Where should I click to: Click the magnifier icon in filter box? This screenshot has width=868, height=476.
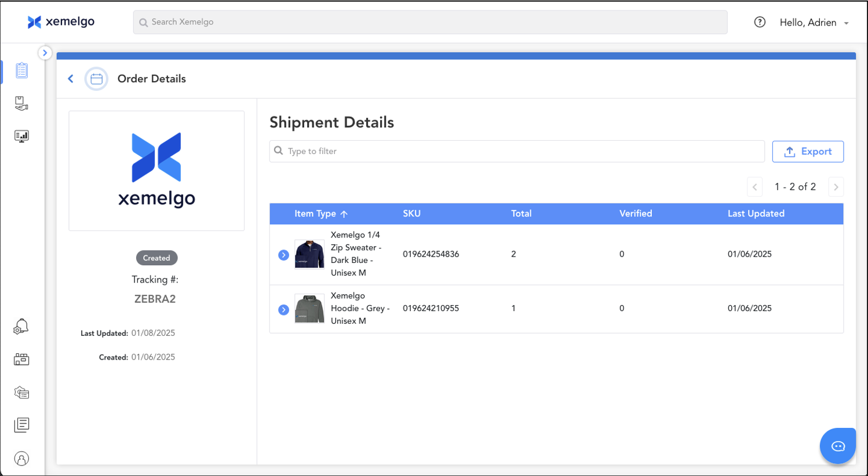[x=279, y=151]
